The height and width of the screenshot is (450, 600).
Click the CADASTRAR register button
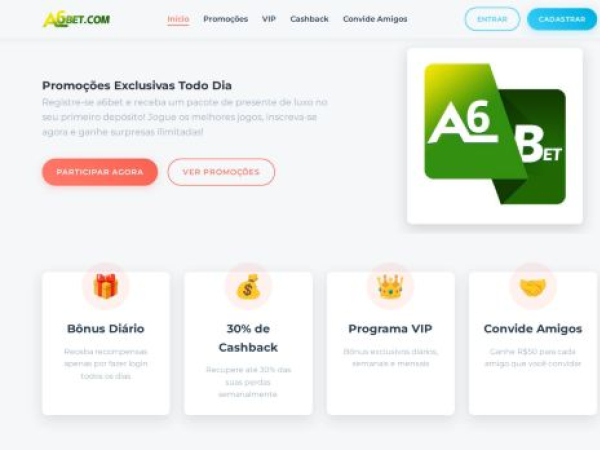[x=562, y=19]
